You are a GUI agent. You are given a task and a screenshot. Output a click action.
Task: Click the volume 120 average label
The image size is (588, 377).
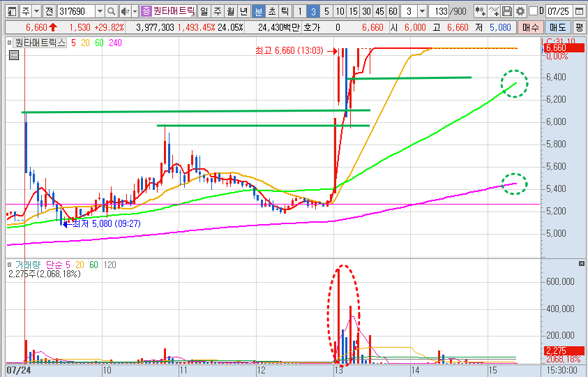pyautogui.click(x=110, y=265)
